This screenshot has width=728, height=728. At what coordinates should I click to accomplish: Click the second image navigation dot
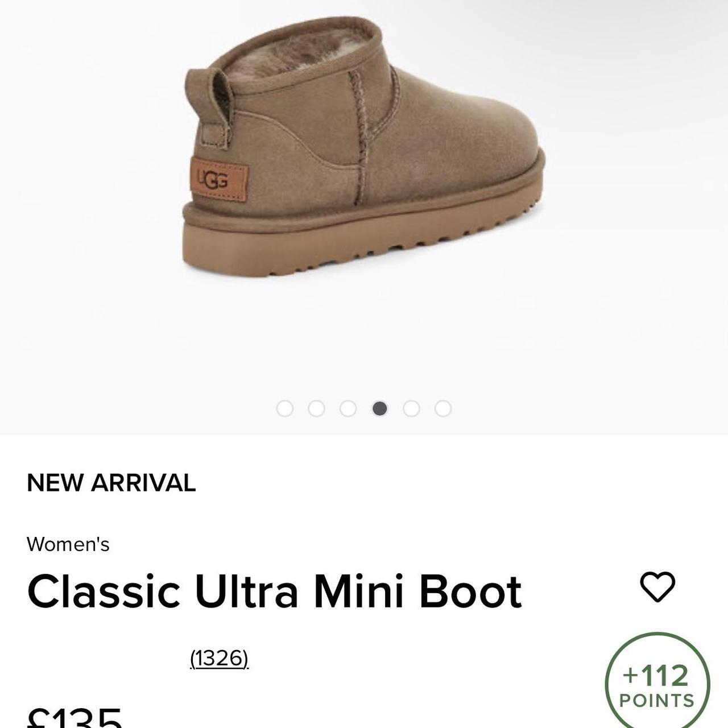(317, 407)
